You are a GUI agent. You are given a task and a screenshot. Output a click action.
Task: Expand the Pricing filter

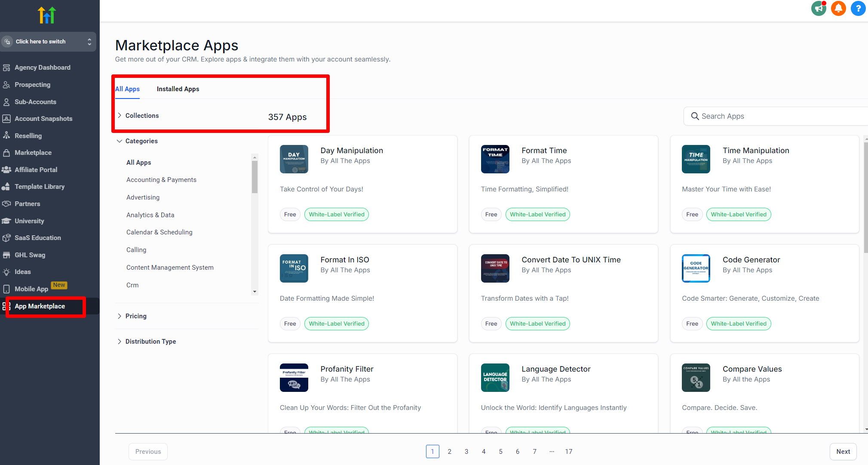[135, 316]
